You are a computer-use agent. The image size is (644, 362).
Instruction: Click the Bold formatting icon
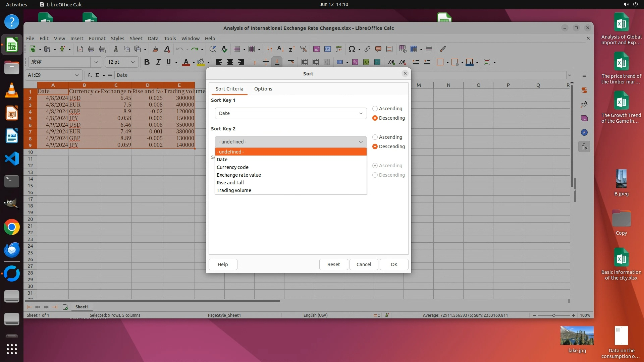147,62
